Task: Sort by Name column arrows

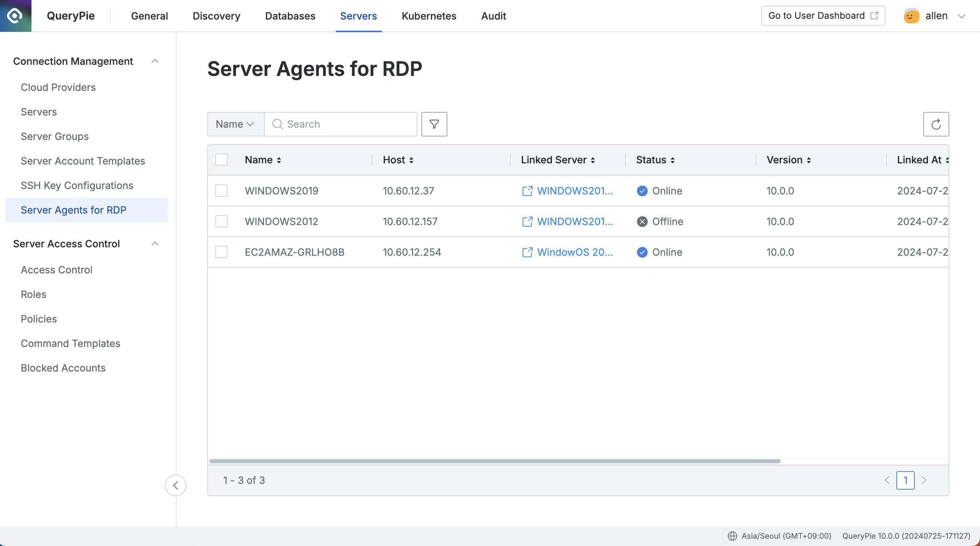Action: tap(279, 160)
